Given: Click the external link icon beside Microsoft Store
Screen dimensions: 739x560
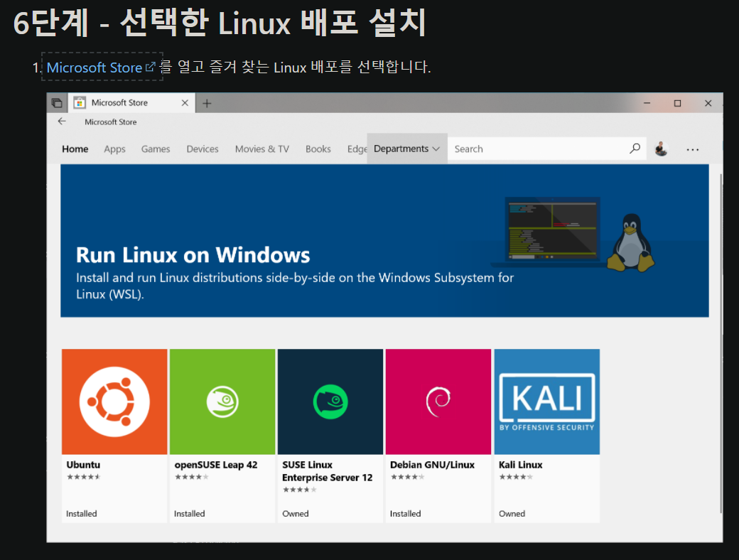Looking at the screenshot, I should click(x=151, y=68).
